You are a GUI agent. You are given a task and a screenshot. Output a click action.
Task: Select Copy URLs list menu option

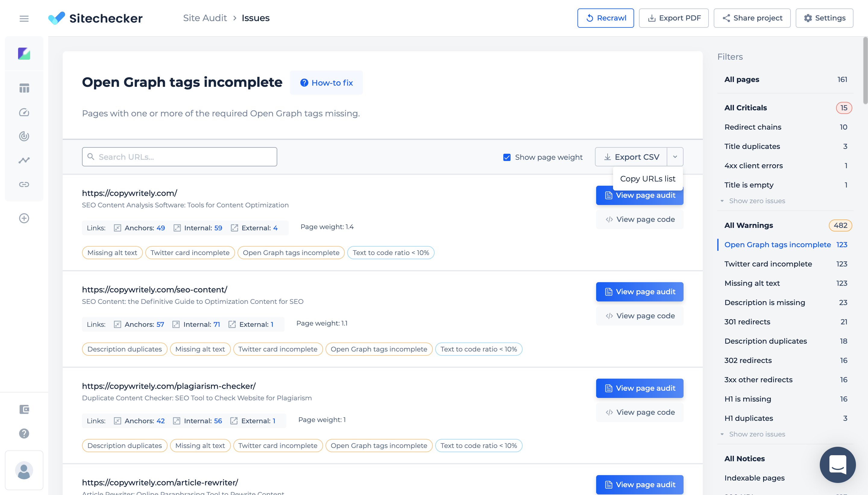[x=648, y=178]
